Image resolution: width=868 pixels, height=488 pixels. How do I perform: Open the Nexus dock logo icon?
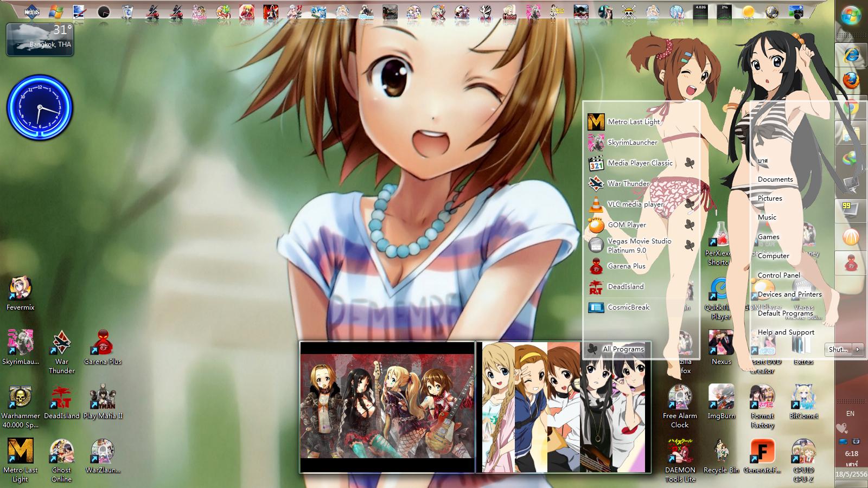(x=33, y=11)
